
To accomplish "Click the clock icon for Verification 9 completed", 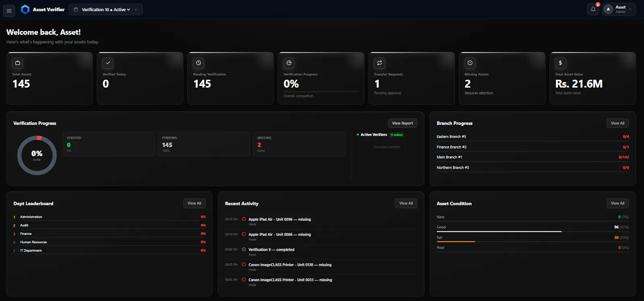I will point(244,249).
